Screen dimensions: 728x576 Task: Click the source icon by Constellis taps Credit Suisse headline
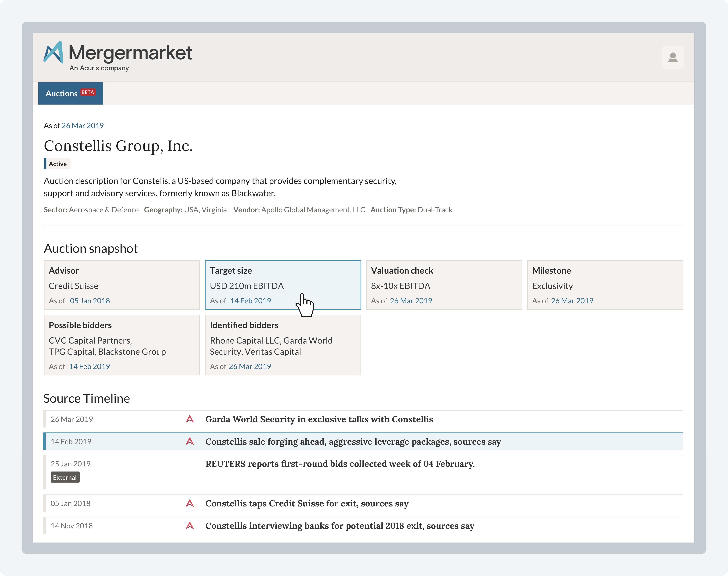click(190, 503)
